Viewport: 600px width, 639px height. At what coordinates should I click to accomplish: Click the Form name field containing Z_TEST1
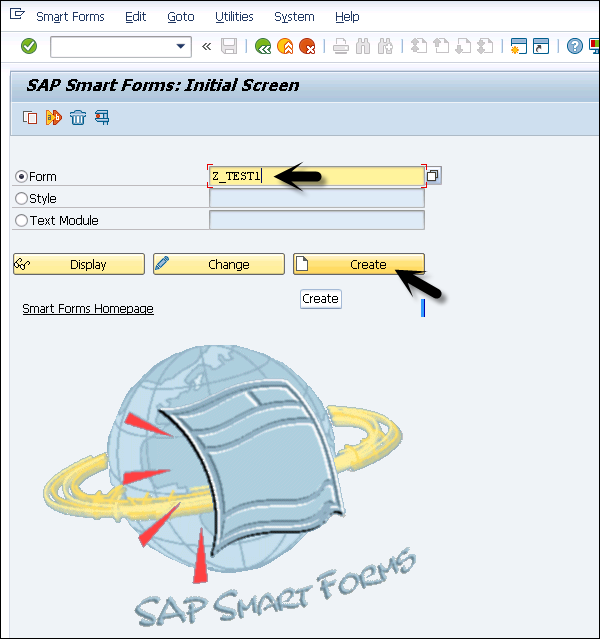[x=317, y=176]
